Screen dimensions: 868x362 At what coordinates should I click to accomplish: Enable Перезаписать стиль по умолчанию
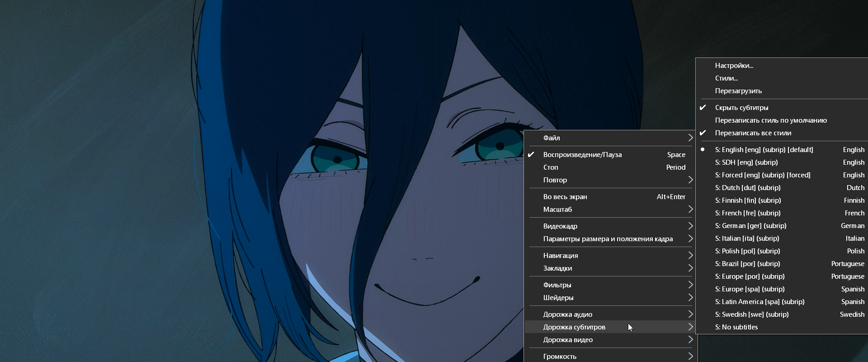point(782,120)
